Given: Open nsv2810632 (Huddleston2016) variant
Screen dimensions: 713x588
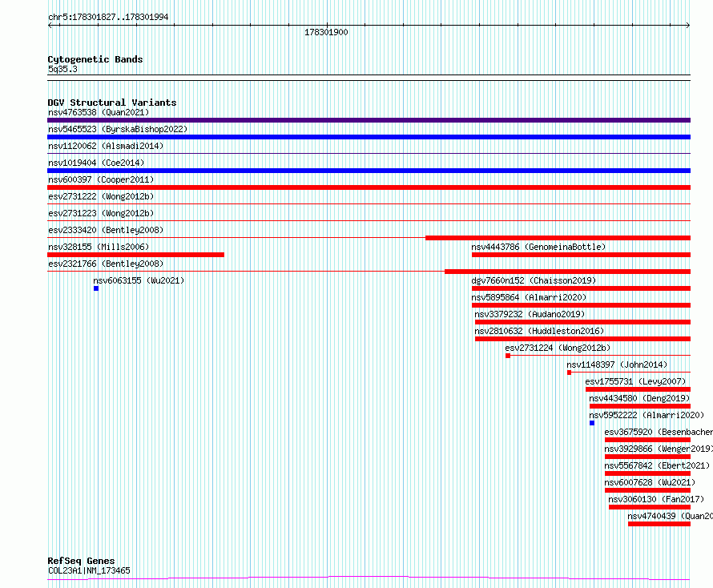Looking at the screenshot, I should (539, 331).
